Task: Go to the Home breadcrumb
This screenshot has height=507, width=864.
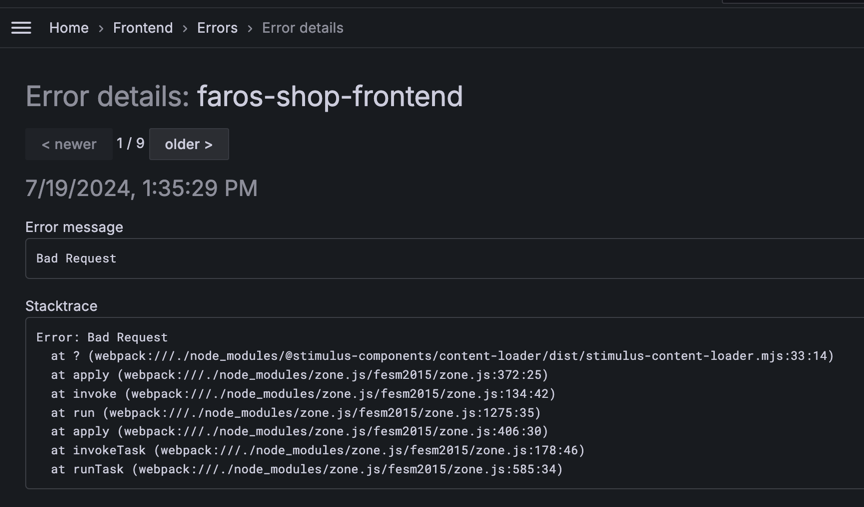Action: point(69,28)
